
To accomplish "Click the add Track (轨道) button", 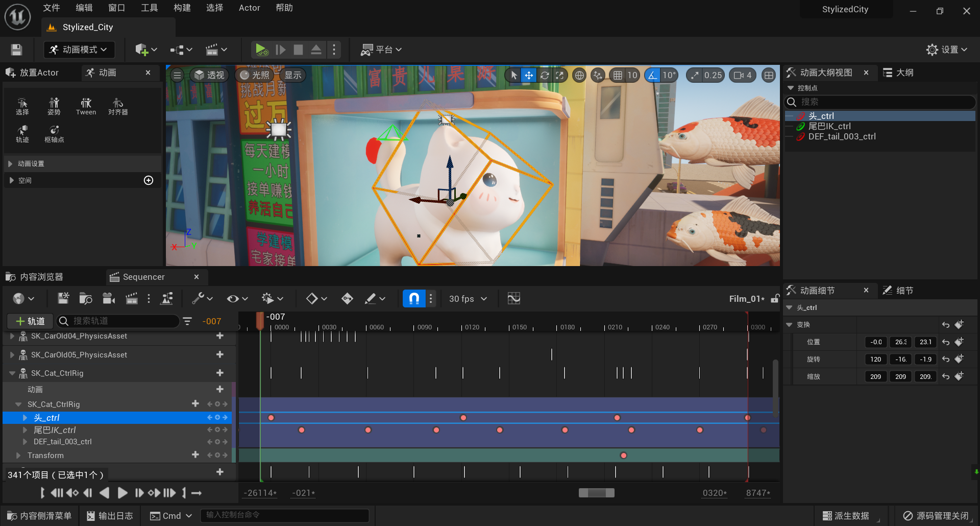I will (30, 321).
